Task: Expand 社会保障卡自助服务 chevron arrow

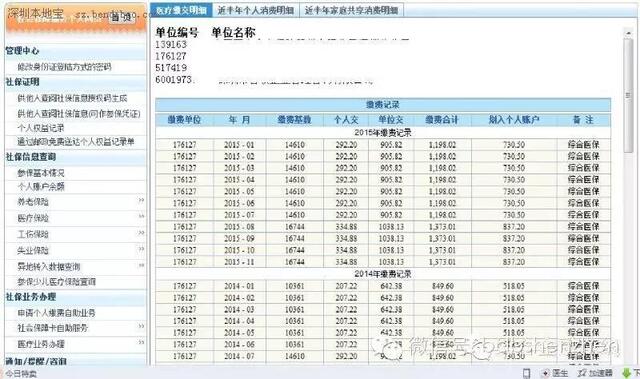Action: pyautogui.click(x=141, y=326)
